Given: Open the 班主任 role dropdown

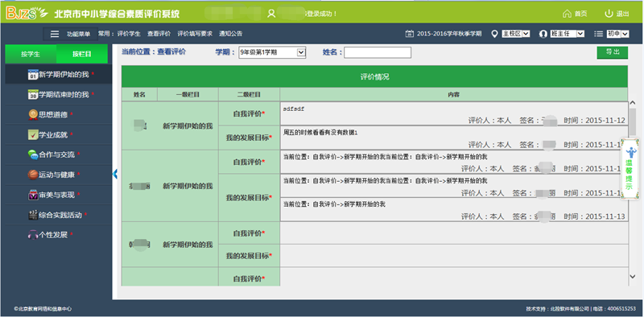Looking at the screenshot, I should (x=568, y=34).
